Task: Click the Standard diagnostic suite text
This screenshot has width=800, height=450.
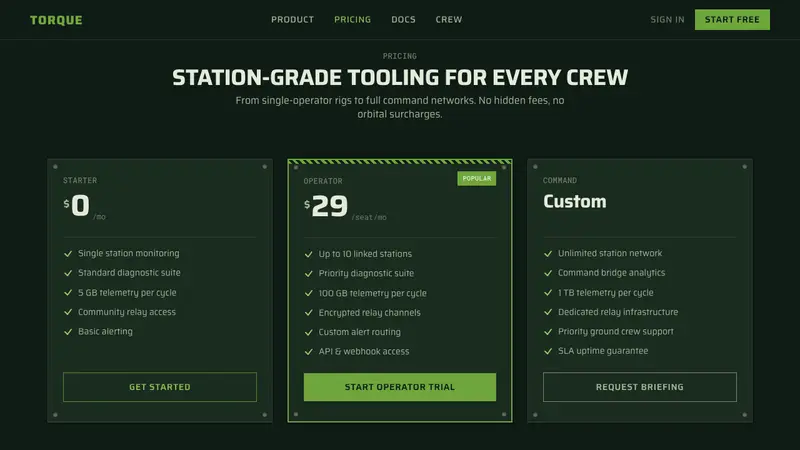Action: pyautogui.click(x=129, y=272)
